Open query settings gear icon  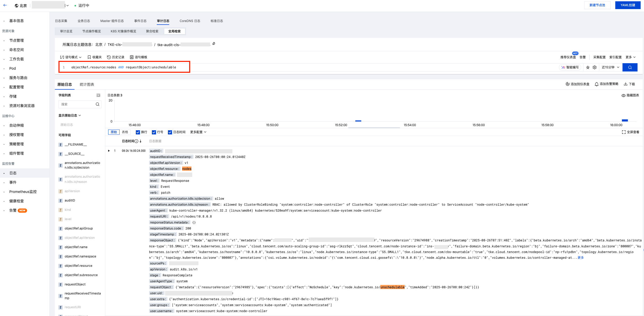click(595, 67)
